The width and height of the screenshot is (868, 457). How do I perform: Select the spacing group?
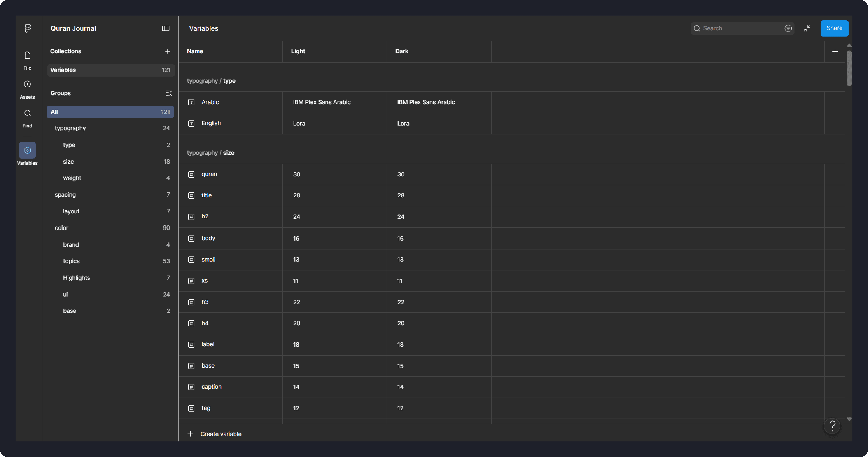click(x=111, y=195)
